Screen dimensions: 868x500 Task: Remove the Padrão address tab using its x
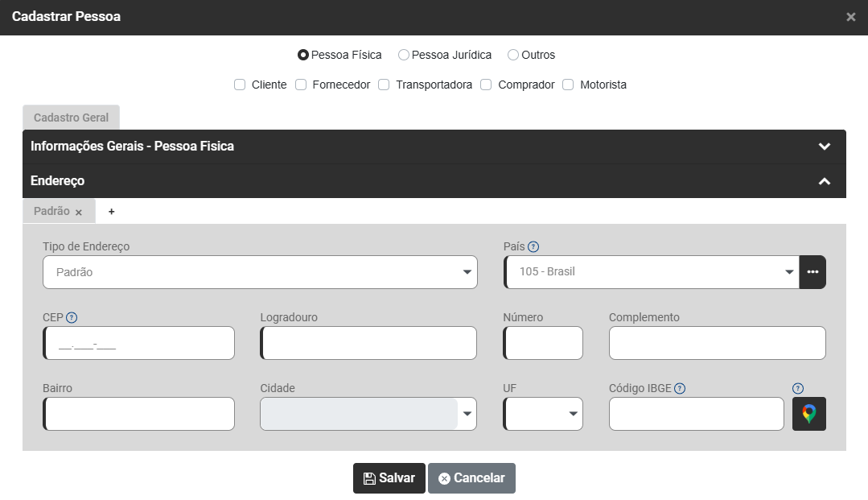click(79, 213)
